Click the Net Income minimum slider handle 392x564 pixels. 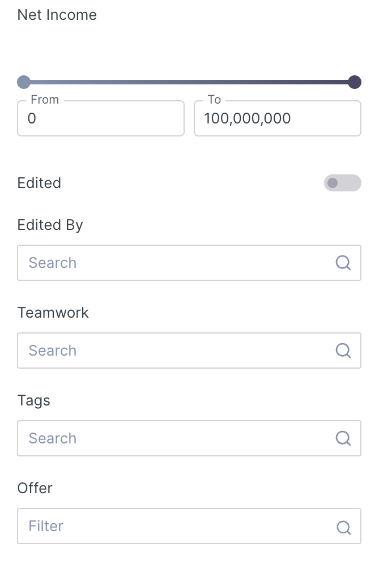click(x=24, y=82)
